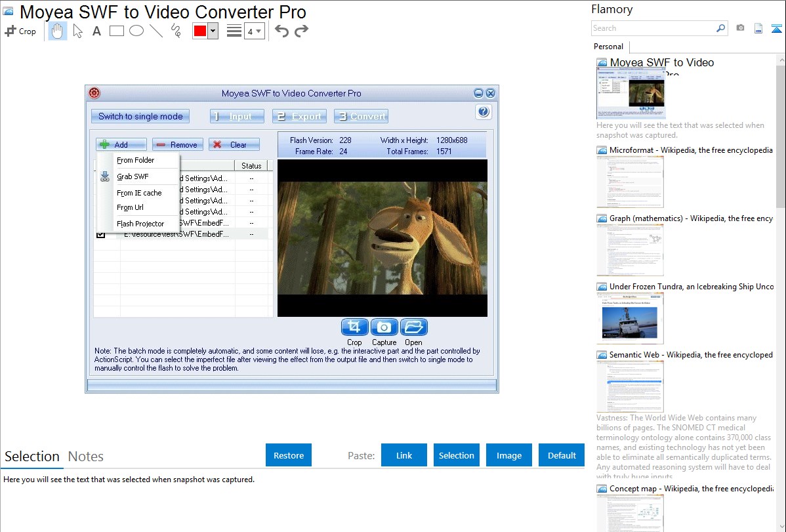786x532 pixels.
Task: Select the Crop tool in Flamory toolbar
Action: point(20,31)
